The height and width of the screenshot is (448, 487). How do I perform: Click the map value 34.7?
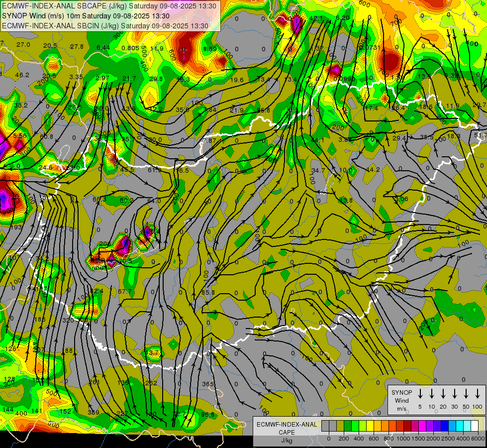point(318,170)
